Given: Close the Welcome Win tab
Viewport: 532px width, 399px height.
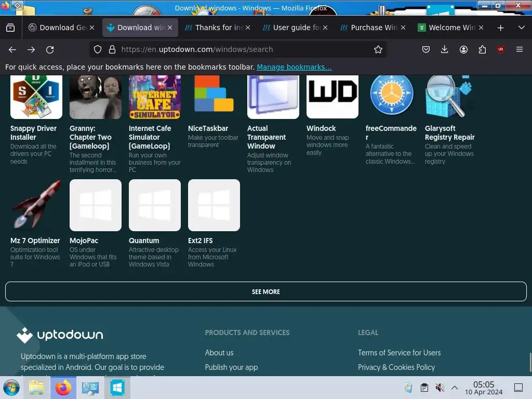Looking at the screenshot, I should pos(481,28).
